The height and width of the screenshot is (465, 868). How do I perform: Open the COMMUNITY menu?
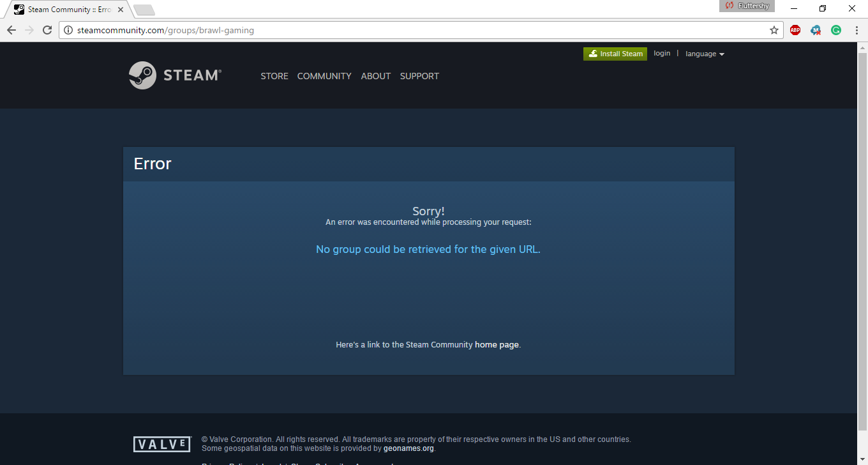[324, 76]
